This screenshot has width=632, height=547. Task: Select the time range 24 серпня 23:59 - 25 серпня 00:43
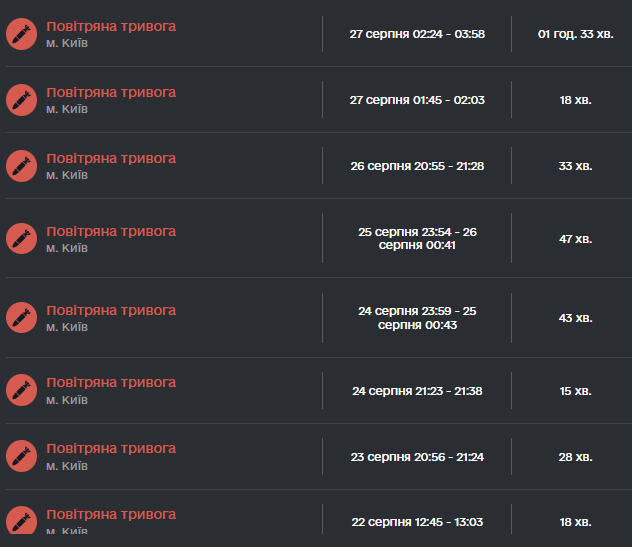(x=417, y=318)
